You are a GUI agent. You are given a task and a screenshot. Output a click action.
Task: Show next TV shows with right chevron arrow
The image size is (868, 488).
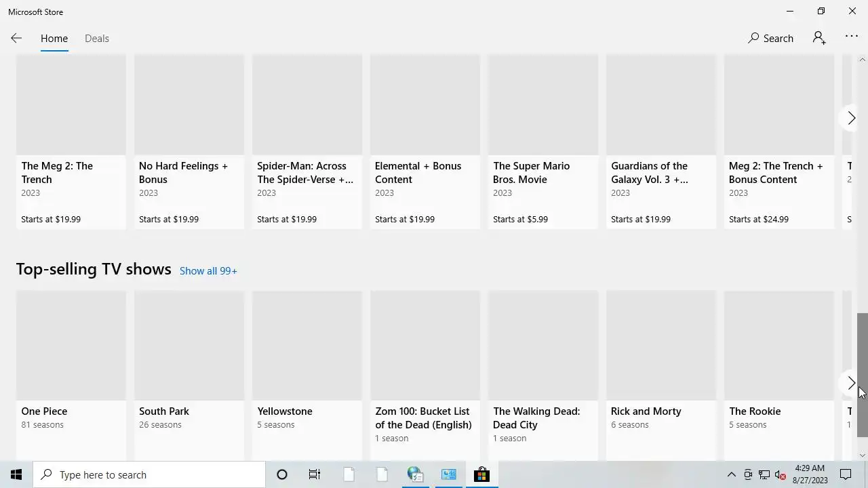pos(851,383)
